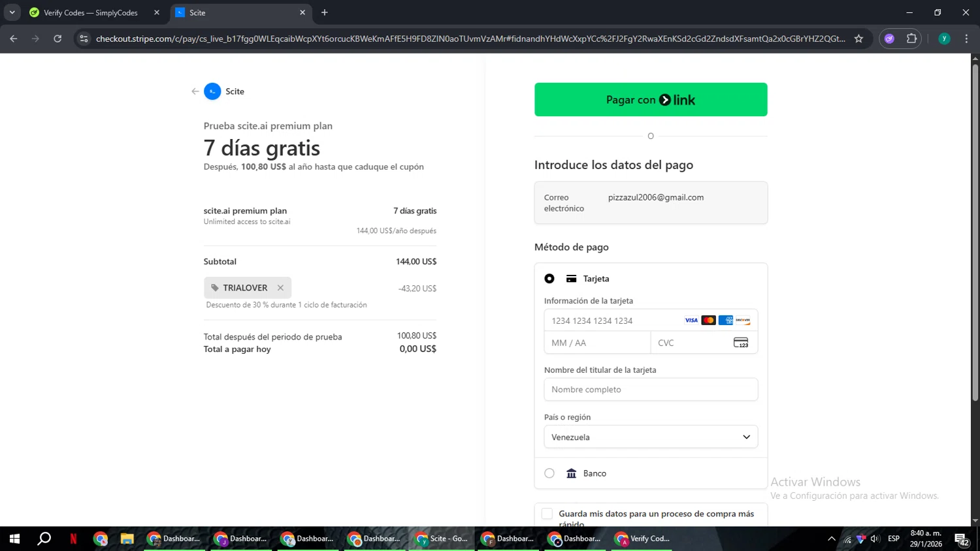Click the 7 días gratis heading
This screenshot has height=551, width=980.
point(262,148)
